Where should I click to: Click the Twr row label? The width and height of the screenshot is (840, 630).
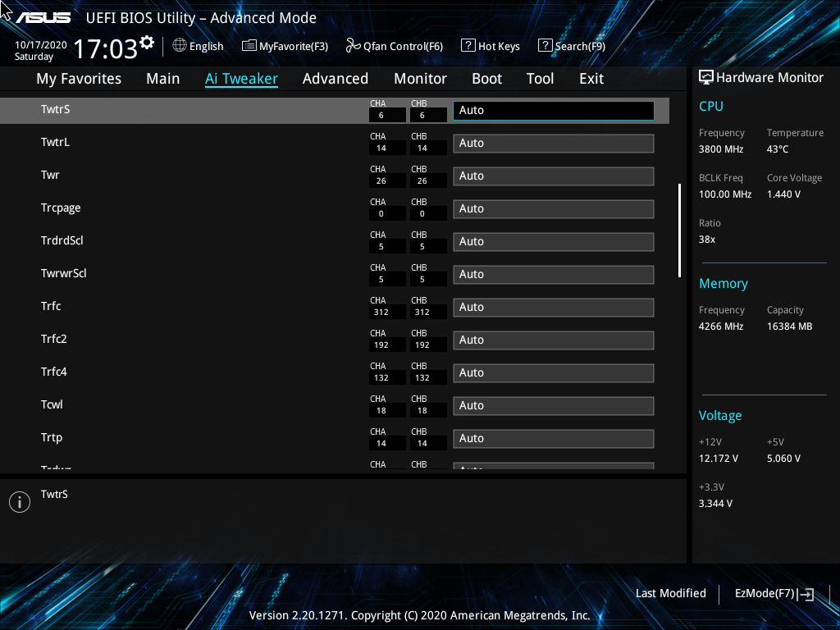[x=50, y=176]
